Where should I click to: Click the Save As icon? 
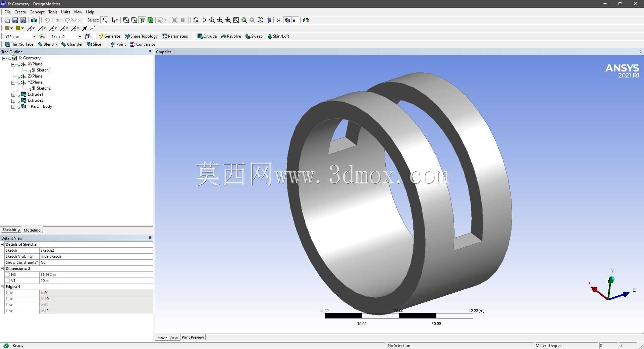tap(23, 20)
